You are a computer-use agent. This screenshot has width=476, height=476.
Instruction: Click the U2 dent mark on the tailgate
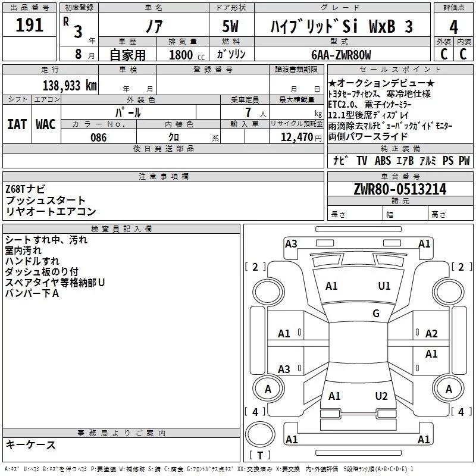point(381,396)
